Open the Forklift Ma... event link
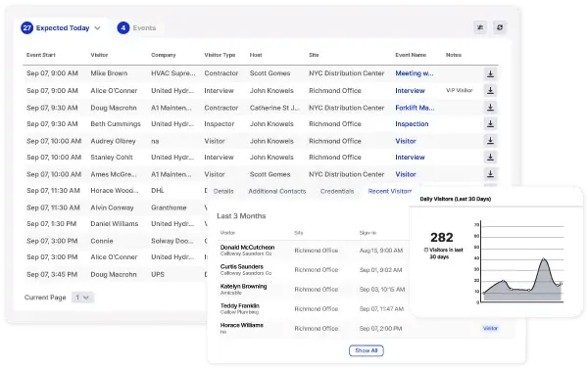Image resolution: width=588 pixels, height=368 pixels. [x=415, y=108]
